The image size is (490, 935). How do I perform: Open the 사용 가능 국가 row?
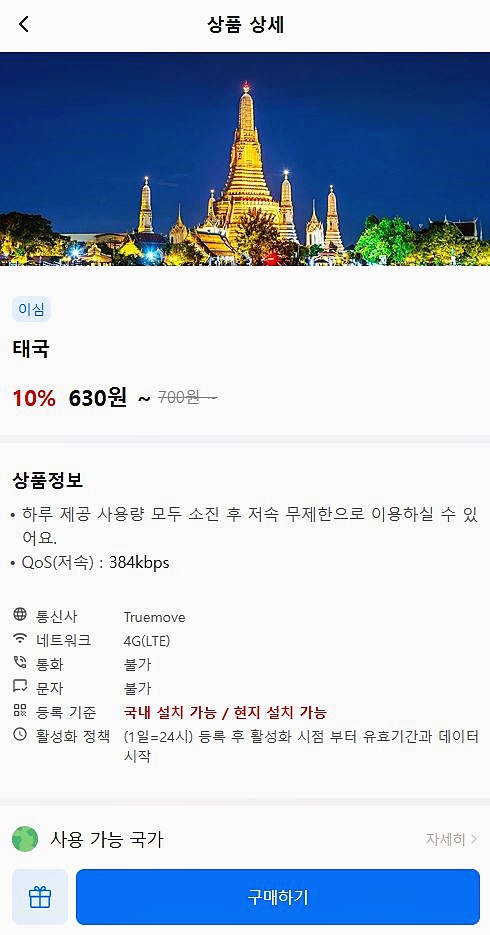245,839
